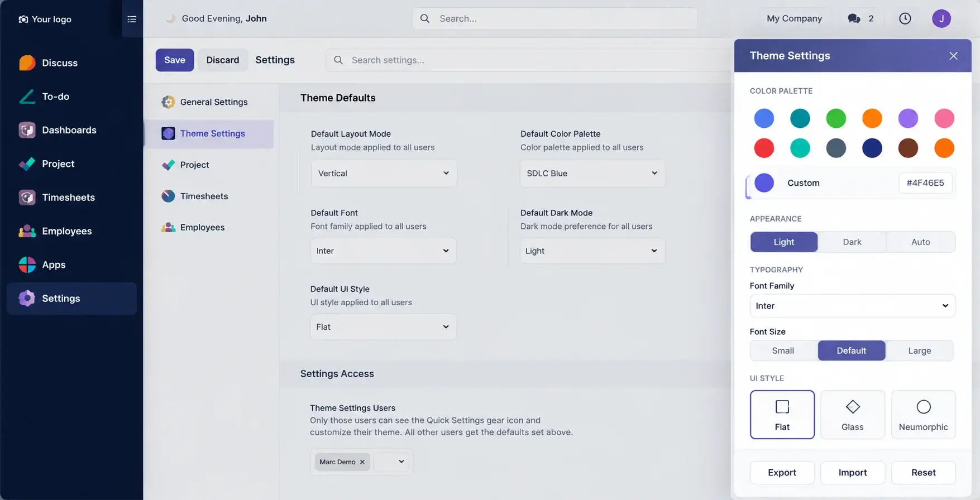
Task: Click the Project icon in settings list
Action: (x=168, y=165)
